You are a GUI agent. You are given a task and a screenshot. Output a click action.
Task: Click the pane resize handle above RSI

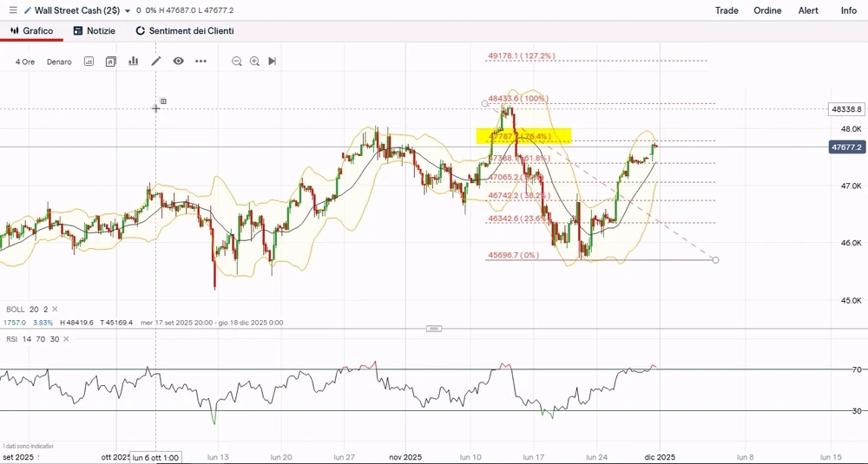[434, 329]
